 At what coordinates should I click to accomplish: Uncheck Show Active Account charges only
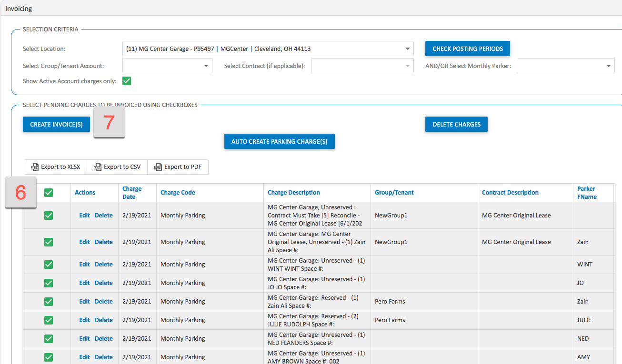[126, 81]
